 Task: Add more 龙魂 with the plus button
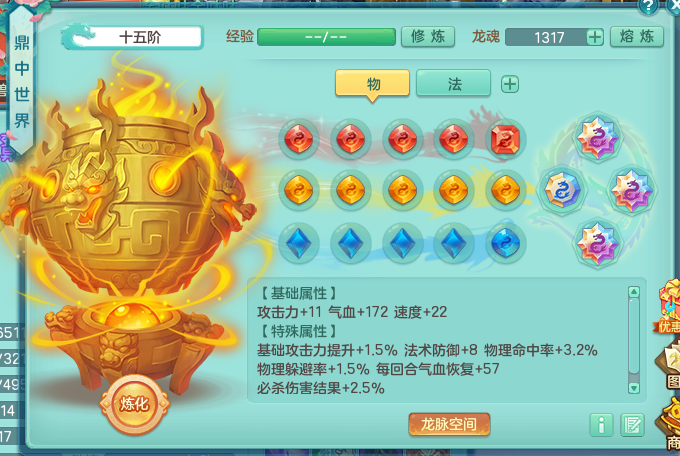point(595,37)
